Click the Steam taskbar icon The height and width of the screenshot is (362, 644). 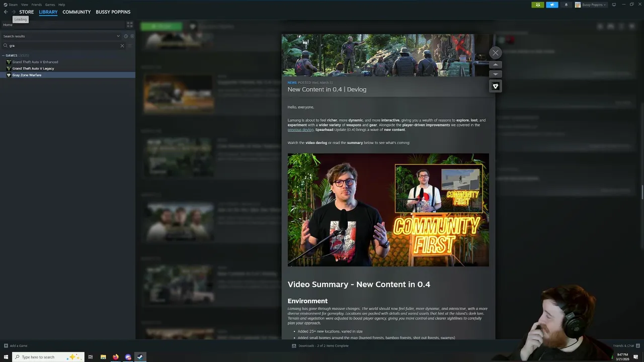pyautogui.click(x=140, y=357)
